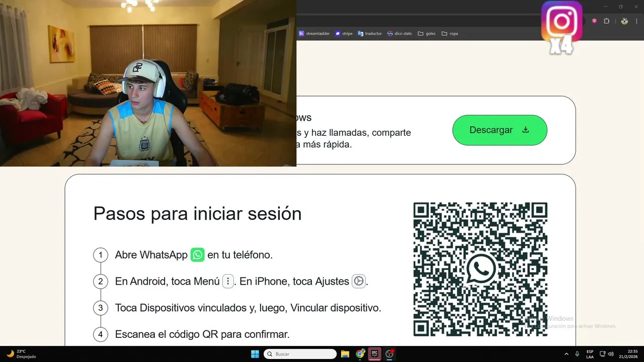Viewport: 644px width, 362px height.
Task: Expand the ropa bookmark folder
Action: click(450, 34)
